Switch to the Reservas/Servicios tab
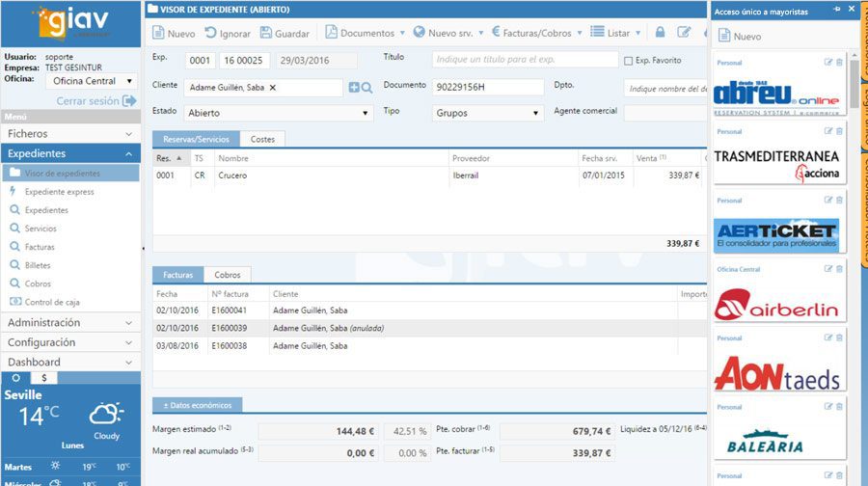868x486 pixels. click(196, 140)
